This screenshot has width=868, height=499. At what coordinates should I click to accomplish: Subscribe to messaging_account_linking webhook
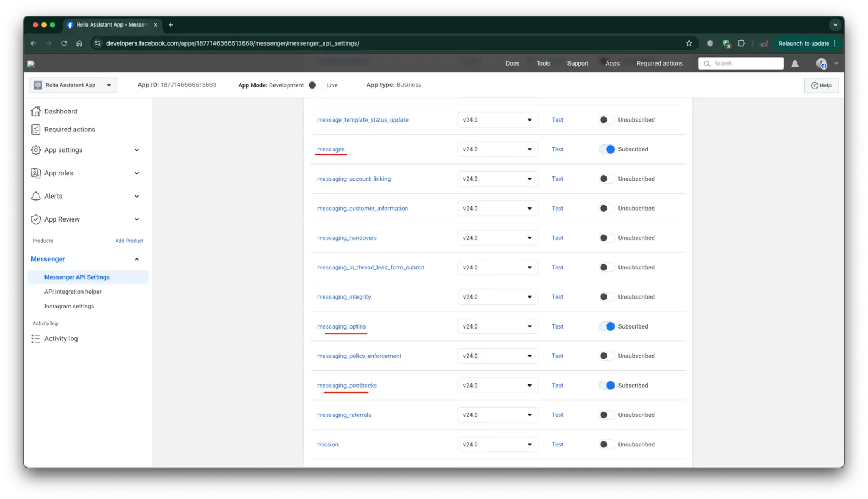click(x=606, y=179)
